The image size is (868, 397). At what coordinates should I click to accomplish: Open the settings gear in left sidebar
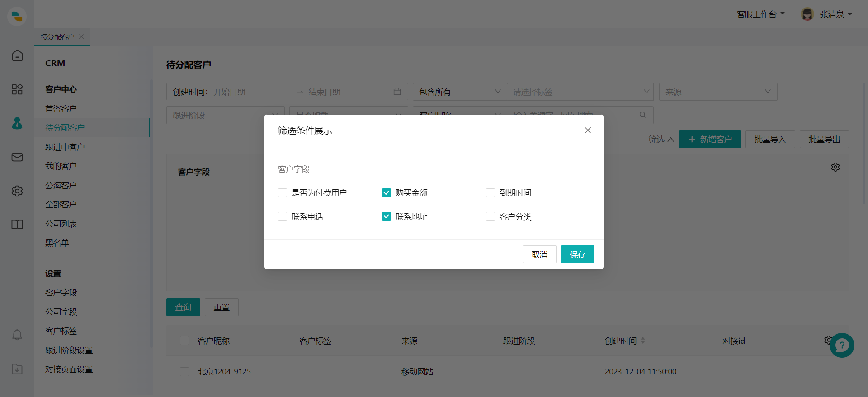[x=17, y=191]
